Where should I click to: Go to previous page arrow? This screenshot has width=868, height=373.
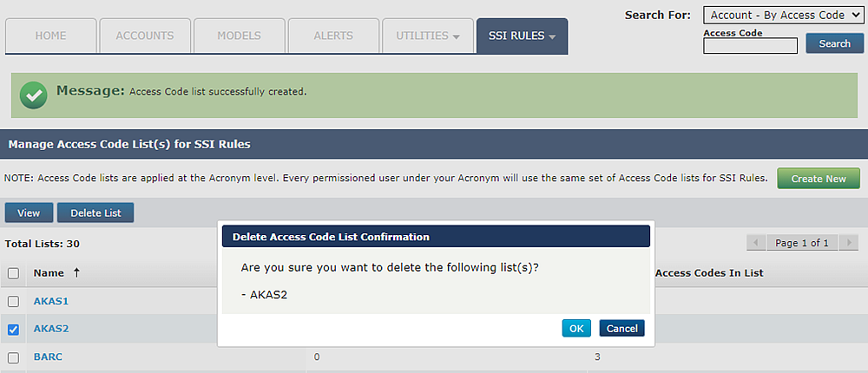757,243
